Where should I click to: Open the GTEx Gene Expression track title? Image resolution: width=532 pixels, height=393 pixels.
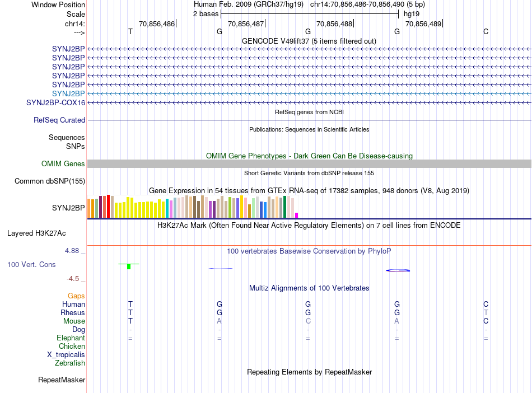309,190
